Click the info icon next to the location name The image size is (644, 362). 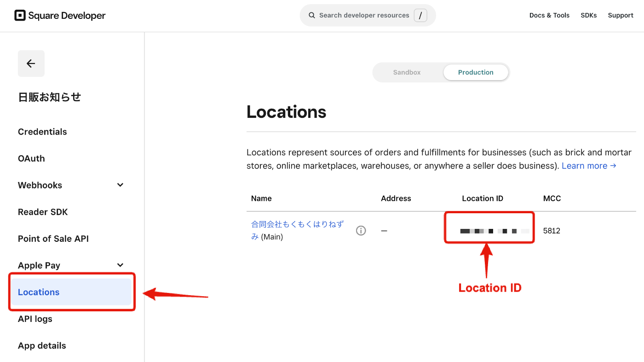point(361,230)
